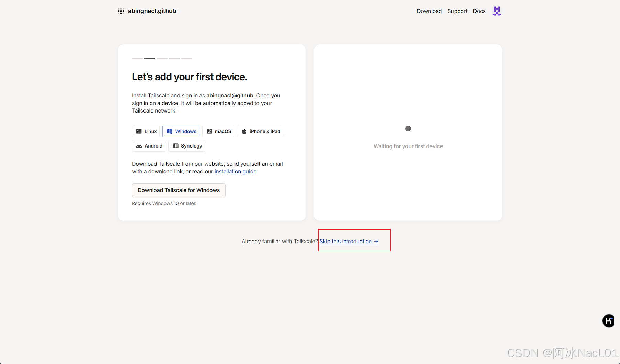Click the Apple logo icon
The width and height of the screenshot is (620, 364).
tap(244, 131)
